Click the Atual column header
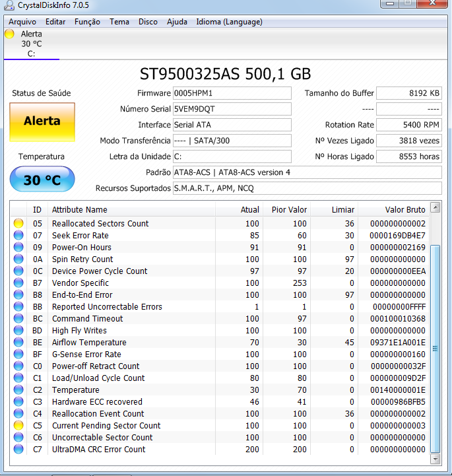This screenshot has width=452, height=476. pos(239,209)
